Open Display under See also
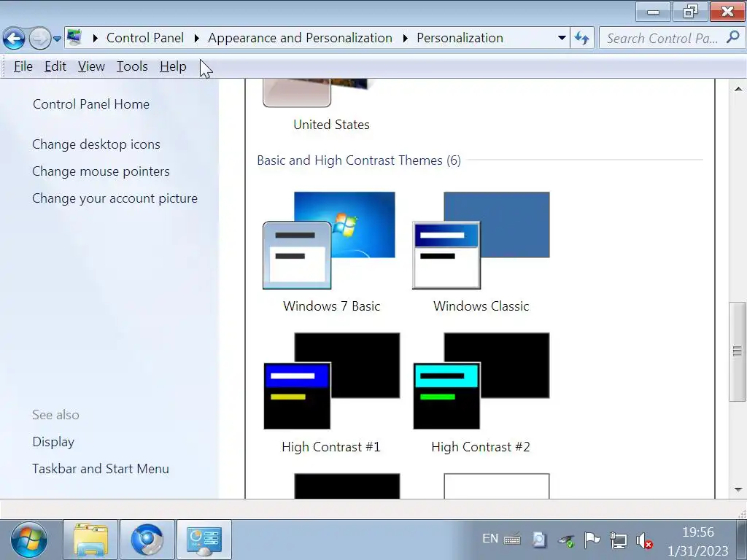747x560 pixels. (x=53, y=442)
